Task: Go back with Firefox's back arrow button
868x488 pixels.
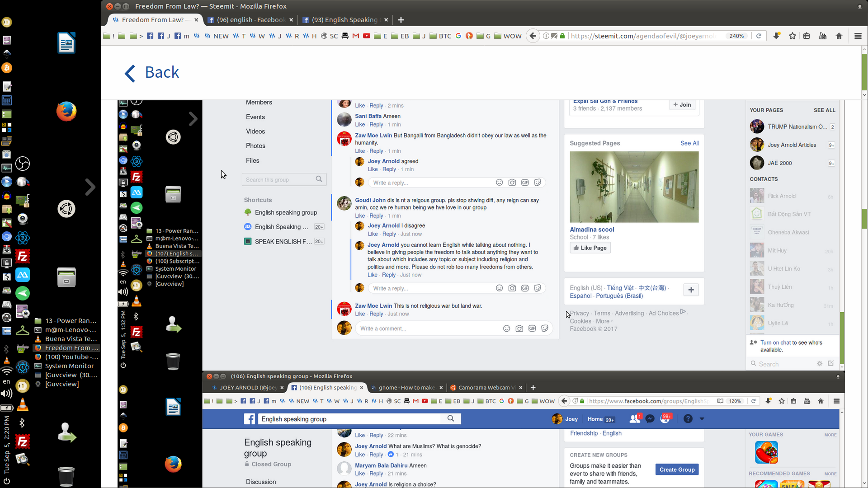Action: pyautogui.click(x=533, y=36)
